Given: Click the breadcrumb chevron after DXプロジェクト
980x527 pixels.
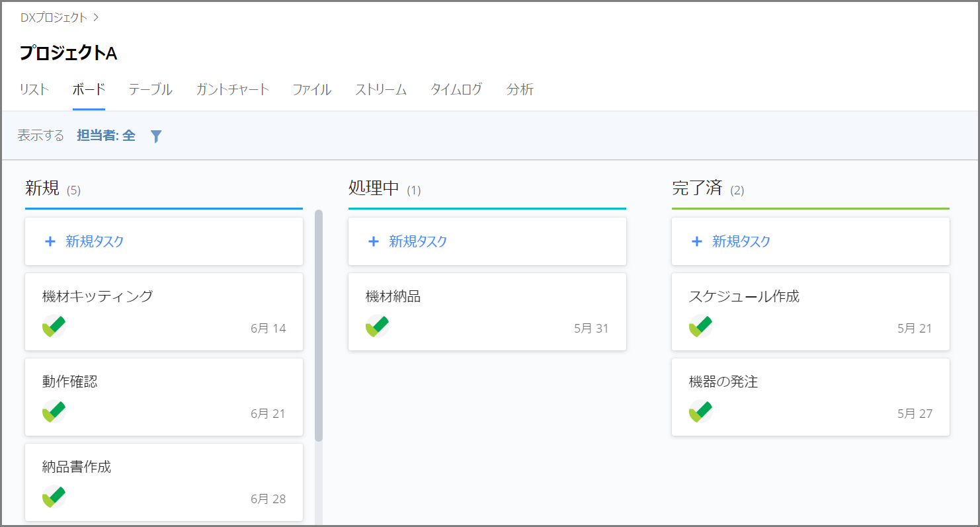Looking at the screenshot, I should [x=96, y=18].
